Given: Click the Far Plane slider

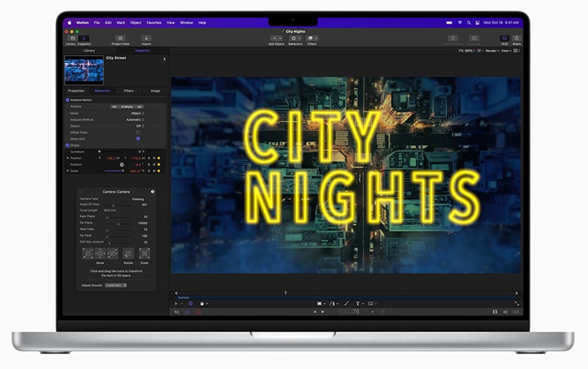Looking at the screenshot, I should 118,224.
